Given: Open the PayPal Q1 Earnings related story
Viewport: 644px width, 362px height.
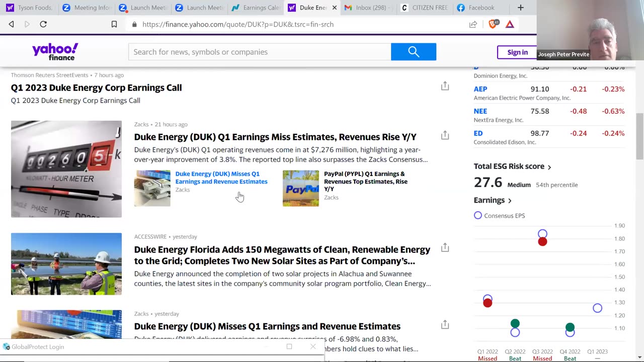Looking at the screenshot, I should [x=366, y=182].
